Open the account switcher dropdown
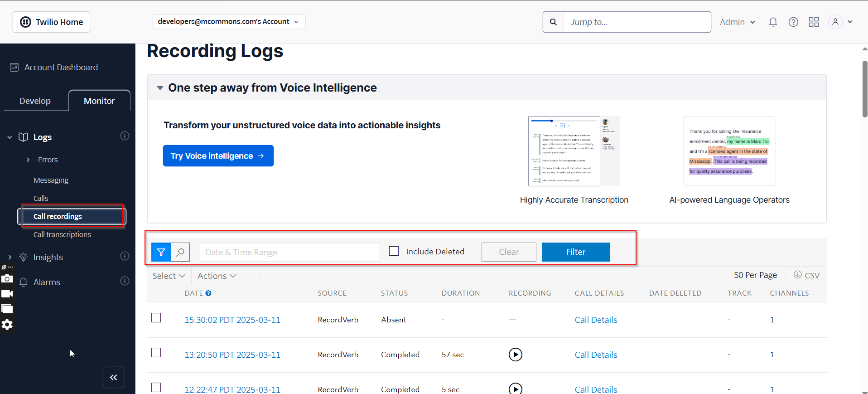868x394 pixels. tap(229, 22)
